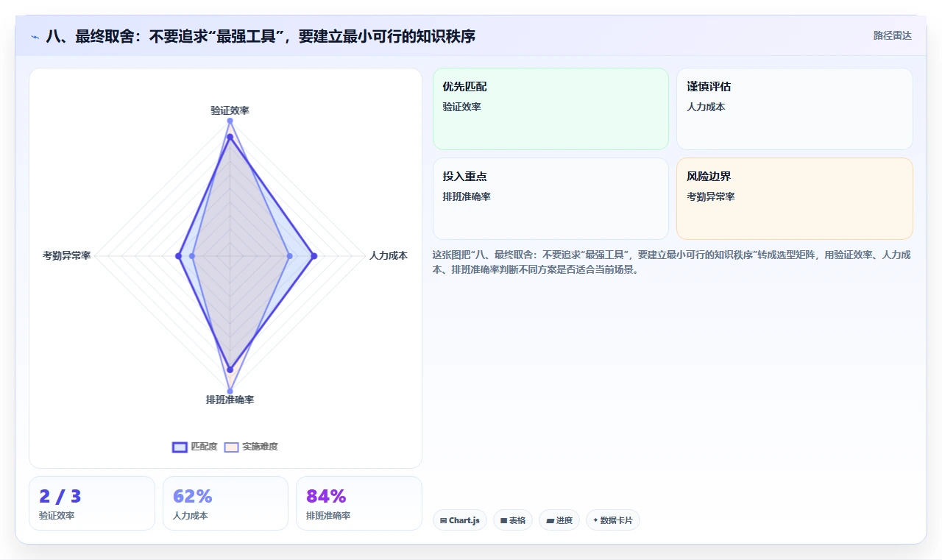Click 排班准确率 text in 投入重点 card
The height and width of the screenshot is (560, 942).
click(x=467, y=196)
